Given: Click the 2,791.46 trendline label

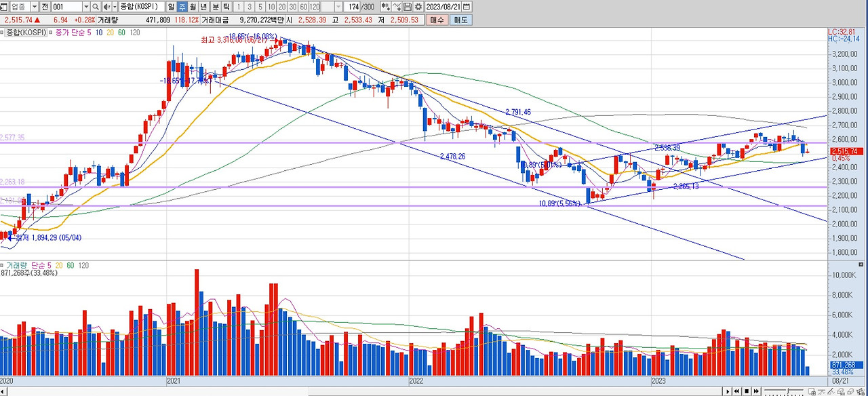Looking at the screenshot, I should [x=518, y=112].
